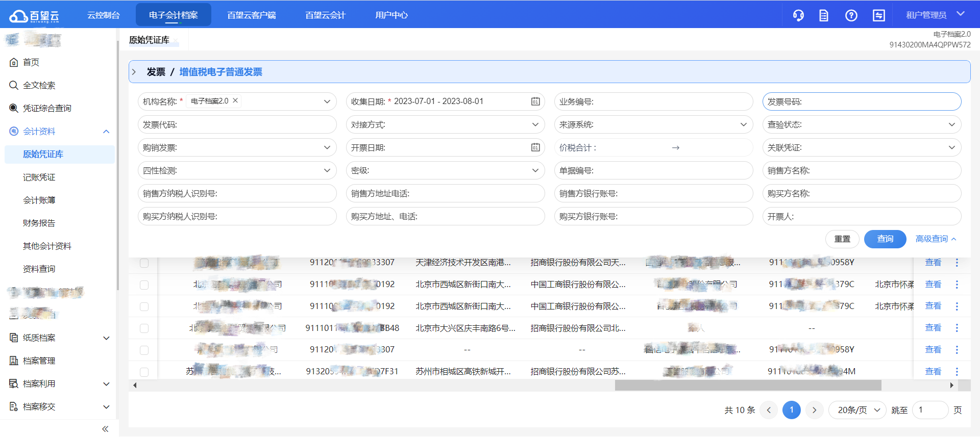Click the 凭证综合查询 icon

[14, 108]
